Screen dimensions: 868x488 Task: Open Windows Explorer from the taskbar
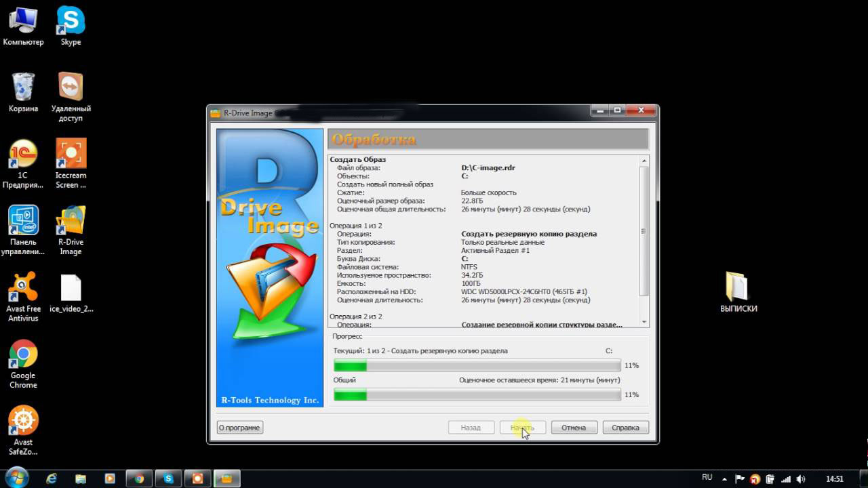pos(81,479)
